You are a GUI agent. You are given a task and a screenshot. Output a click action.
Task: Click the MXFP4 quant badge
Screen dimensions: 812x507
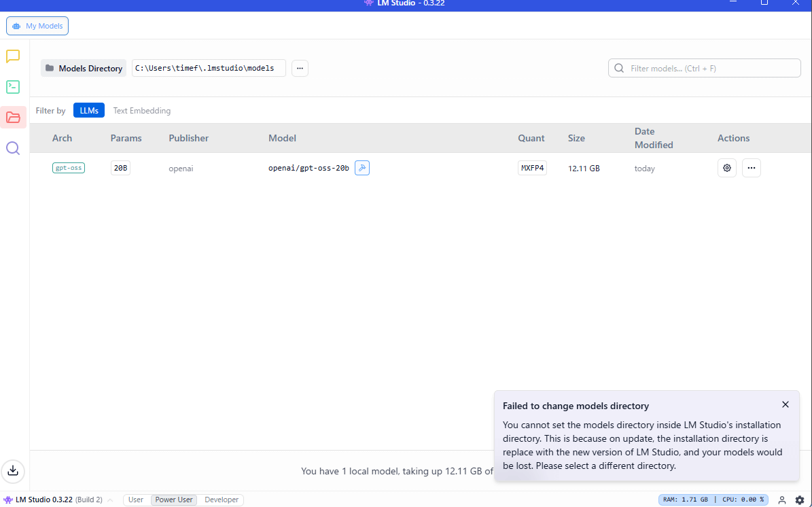[532, 169]
